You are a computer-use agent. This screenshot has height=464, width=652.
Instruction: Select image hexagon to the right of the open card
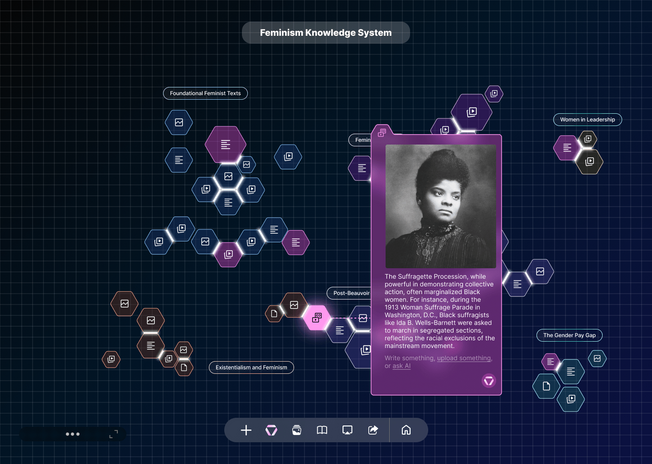pos(540,271)
